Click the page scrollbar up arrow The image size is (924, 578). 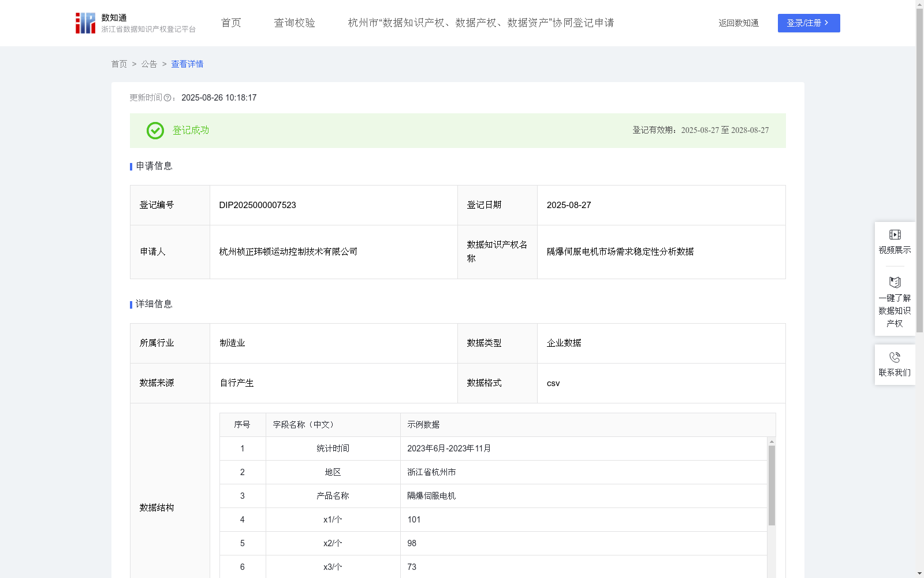click(919, 4)
